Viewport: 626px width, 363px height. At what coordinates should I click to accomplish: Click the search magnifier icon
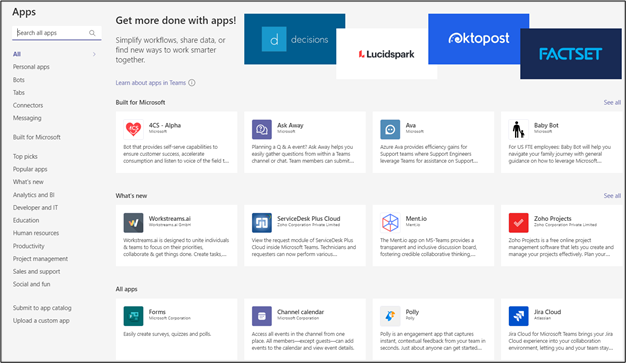pos(92,33)
